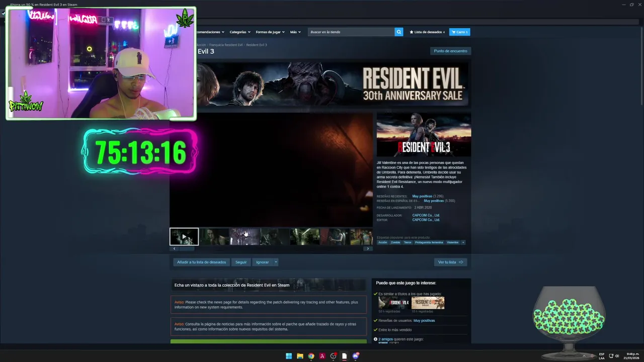644x362 pixels.
Task: Click the white document taskbar app
Action: (x=344, y=356)
